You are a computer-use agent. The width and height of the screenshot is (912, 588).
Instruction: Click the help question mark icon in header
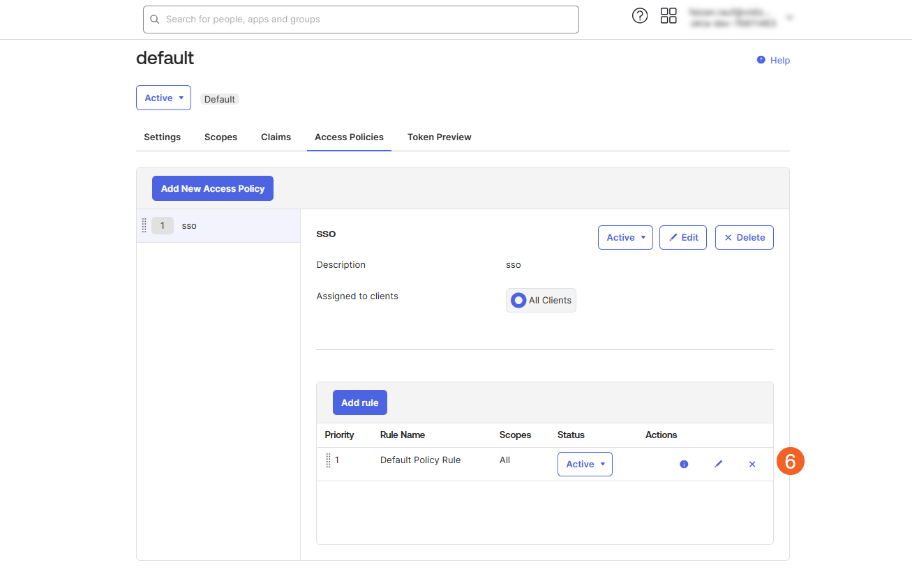tap(639, 16)
